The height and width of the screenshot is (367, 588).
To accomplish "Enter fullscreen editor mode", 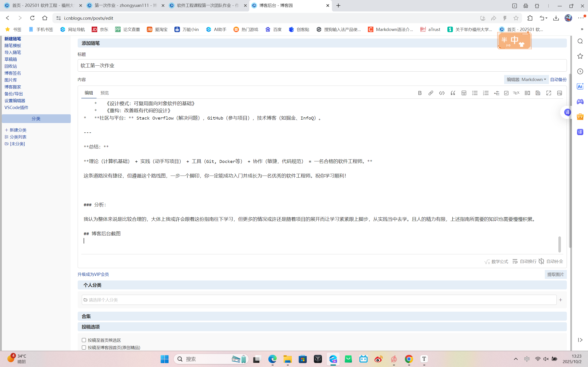I will [x=549, y=93].
